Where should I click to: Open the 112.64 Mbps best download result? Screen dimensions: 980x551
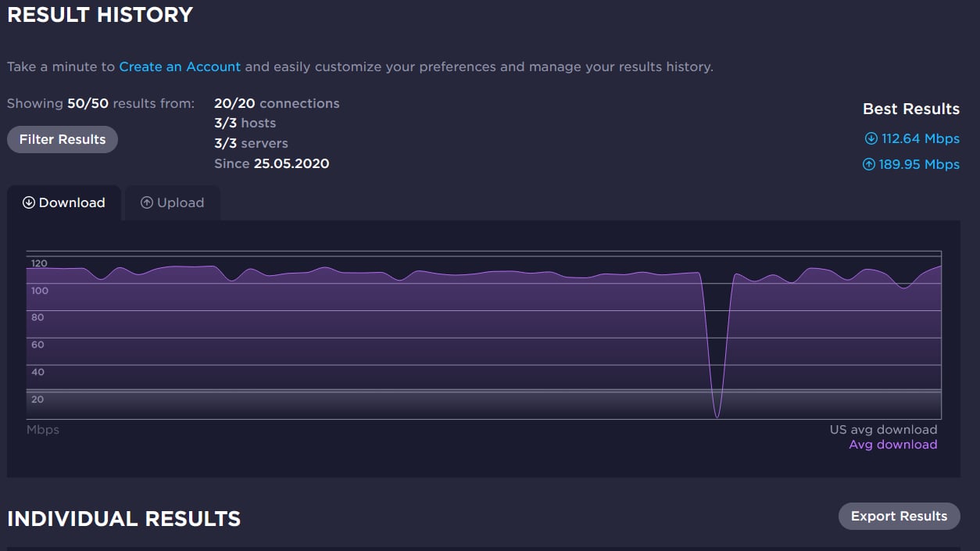tap(920, 139)
